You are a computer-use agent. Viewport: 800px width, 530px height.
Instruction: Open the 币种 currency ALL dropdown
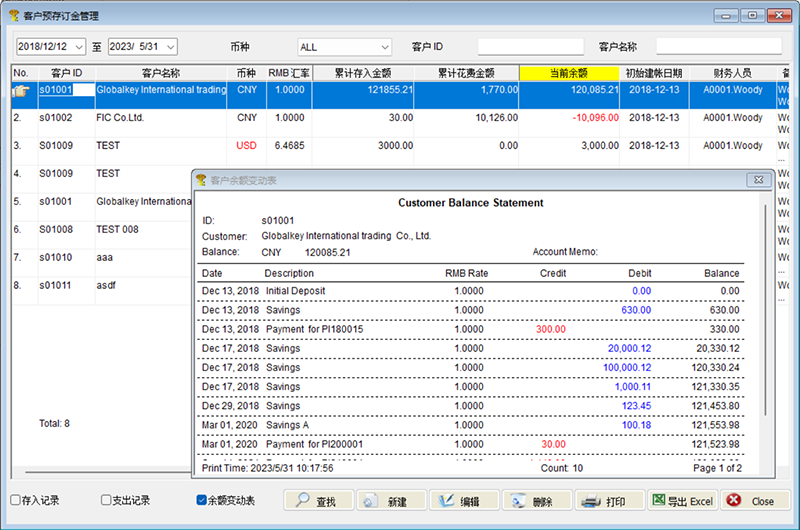[384, 47]
